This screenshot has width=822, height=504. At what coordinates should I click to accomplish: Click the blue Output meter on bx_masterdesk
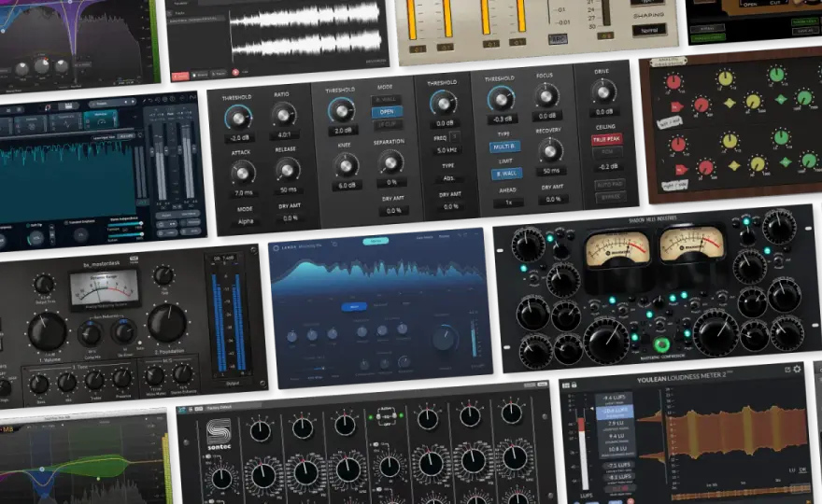pyautogui.click(x=228, y=322)
